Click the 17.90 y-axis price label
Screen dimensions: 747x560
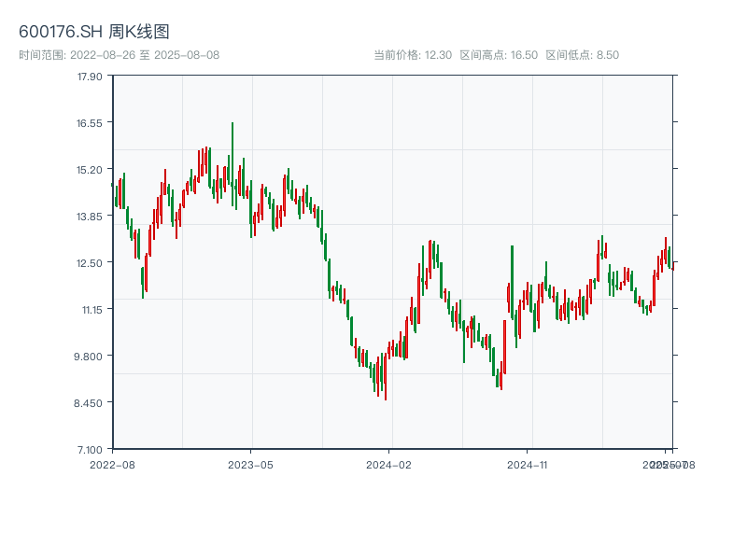pyautogui.click(x=90, y=76)
